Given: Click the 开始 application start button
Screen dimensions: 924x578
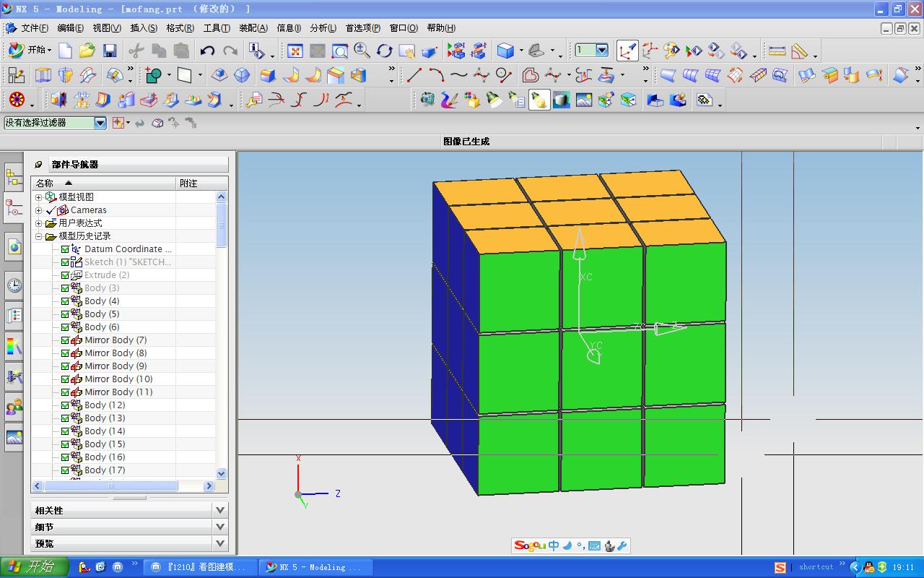Looking at the screenshot, I should click(x=30, y=51).
